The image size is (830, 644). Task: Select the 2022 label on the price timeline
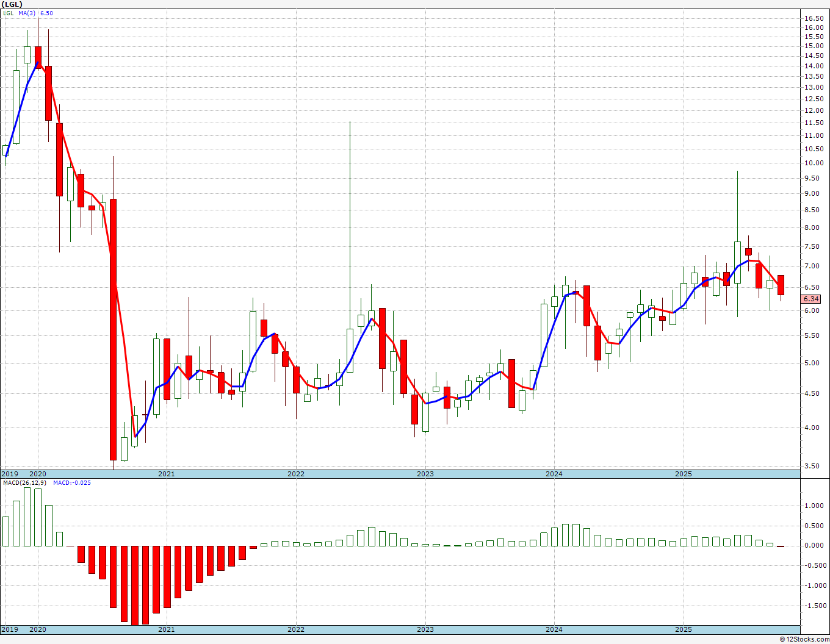click(296, 474)
